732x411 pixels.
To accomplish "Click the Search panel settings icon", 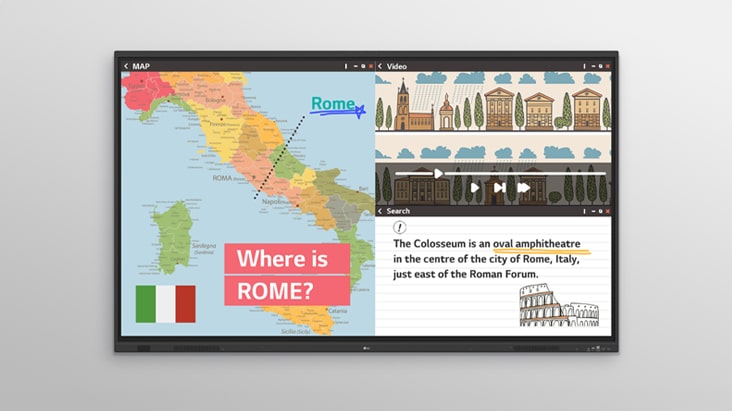I will coord(600,211).
